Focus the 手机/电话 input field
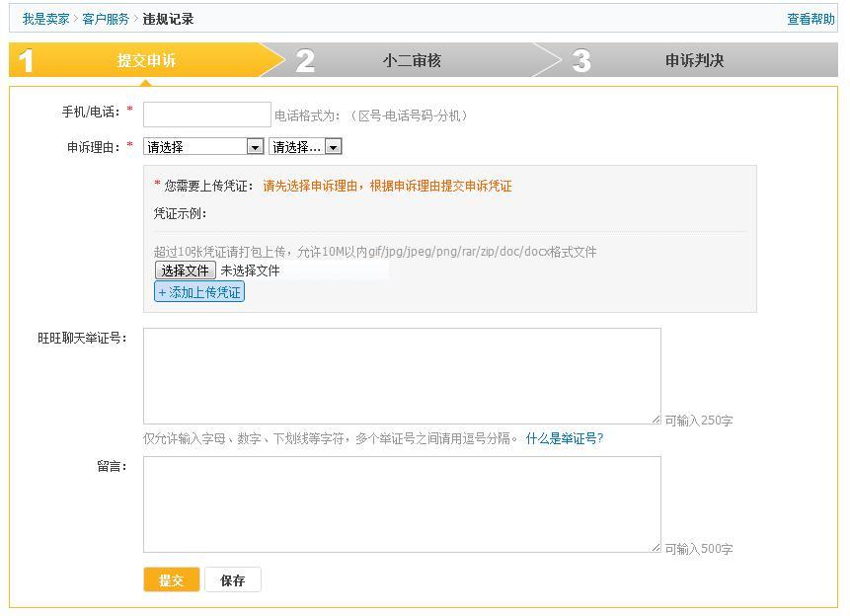Screen dimensions: 850x616 (x=207, y=115)
